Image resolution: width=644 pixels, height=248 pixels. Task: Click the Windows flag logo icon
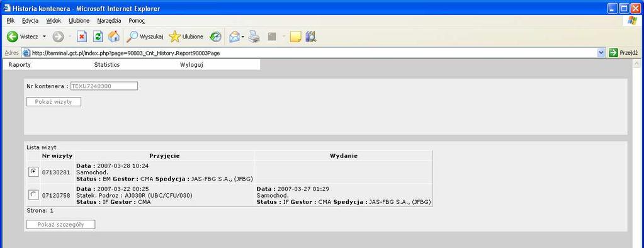click(632, 21)
